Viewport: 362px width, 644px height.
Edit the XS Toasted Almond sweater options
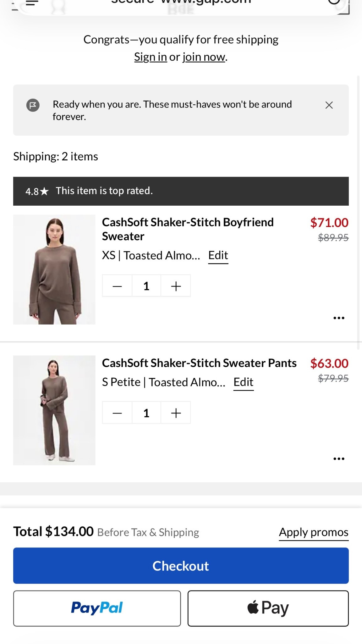(218, 255)
